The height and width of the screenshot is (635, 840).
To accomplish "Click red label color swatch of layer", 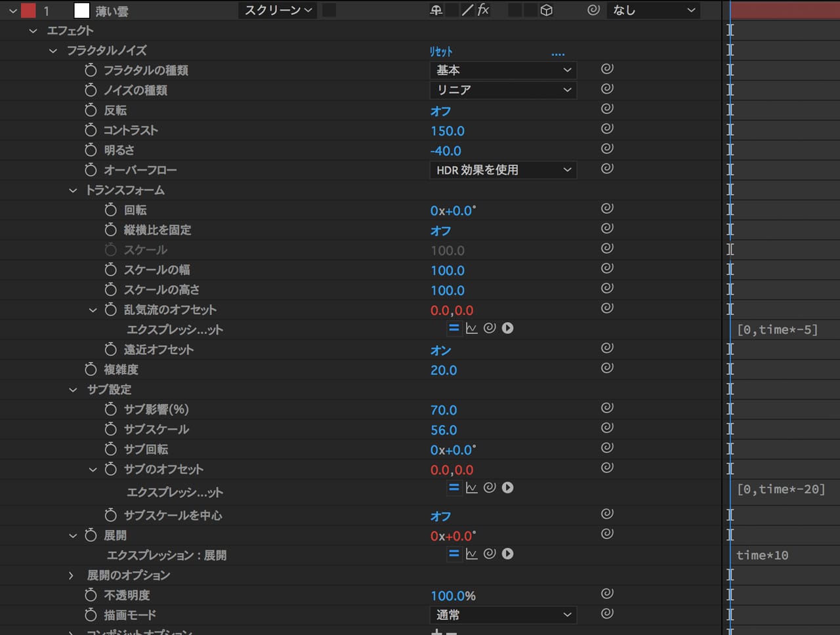I will [28, 10].
